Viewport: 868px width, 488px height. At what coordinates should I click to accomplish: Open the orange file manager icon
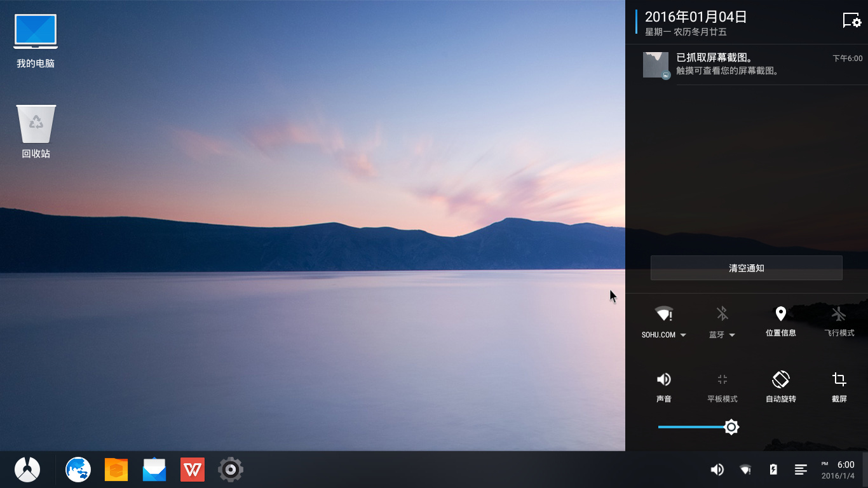click(x=116, y=470)
